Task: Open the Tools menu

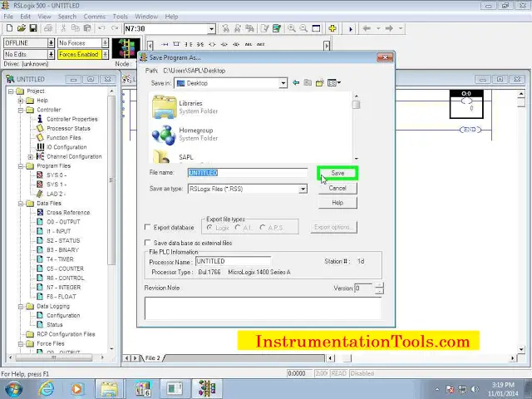Action: [120, 17]
